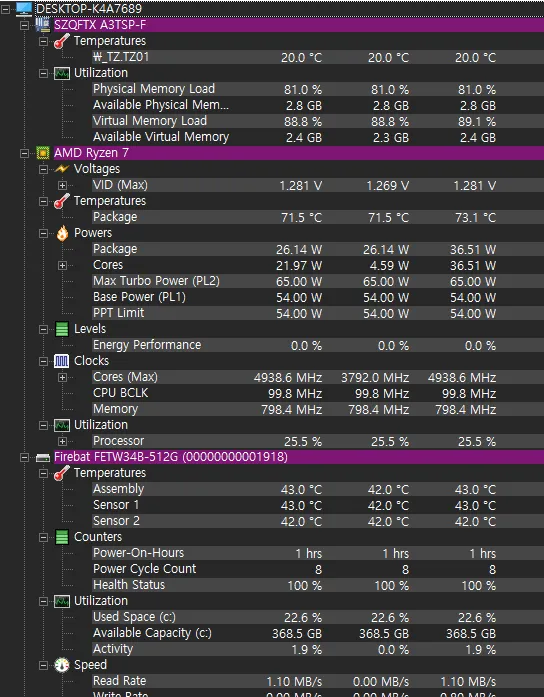Collapse the AMD Ryzen 7 node
This screenshot has height=697, width=544.
[24, 153]
